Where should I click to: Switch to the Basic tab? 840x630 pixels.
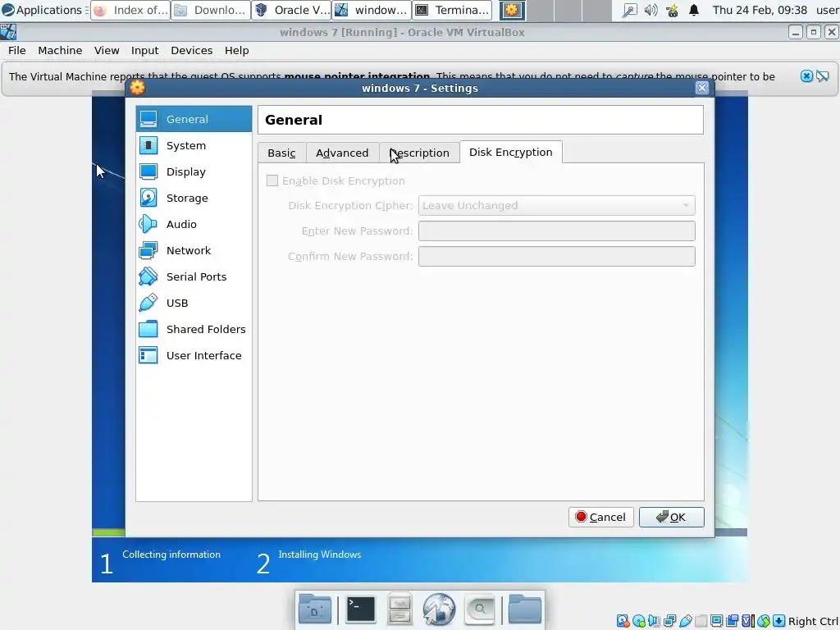point(282,153)
